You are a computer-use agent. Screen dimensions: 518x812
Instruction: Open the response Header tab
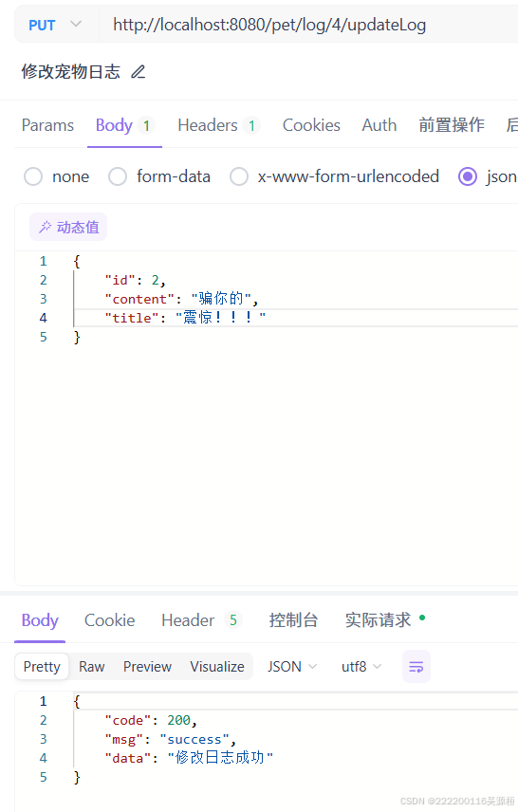click(201, 620)
